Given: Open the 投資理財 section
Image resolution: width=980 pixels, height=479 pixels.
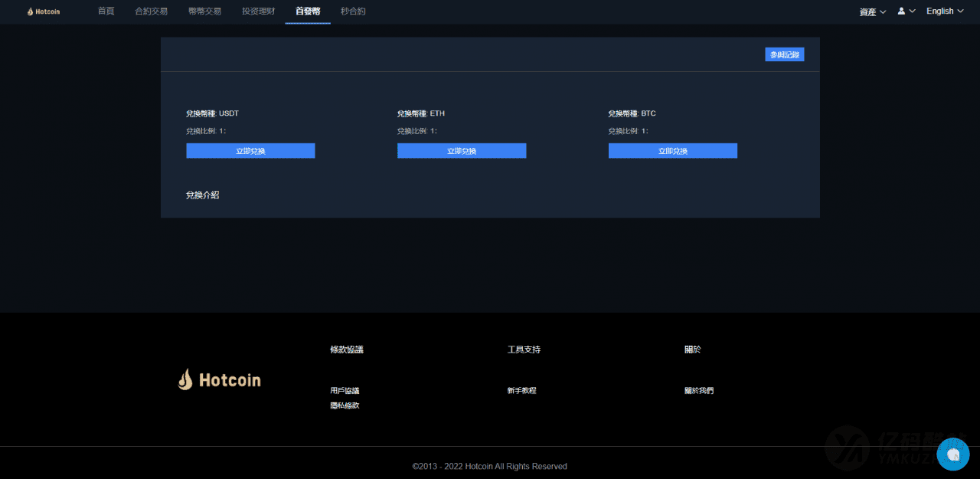Looking at the screenshot, I should pyautogui.click(x=258, y=11).
